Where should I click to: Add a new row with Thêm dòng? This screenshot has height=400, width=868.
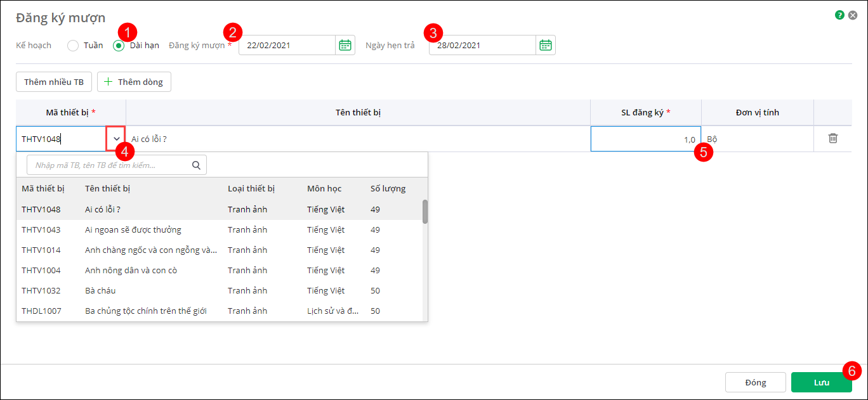[x=134, y=82]
